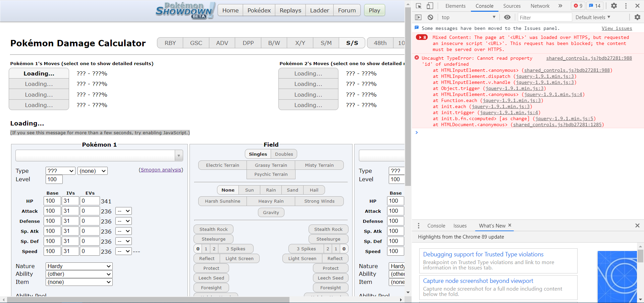The image size is (644, 303).
Task: Toggle right side Steelsurge
Action: (x=328, y=239)
